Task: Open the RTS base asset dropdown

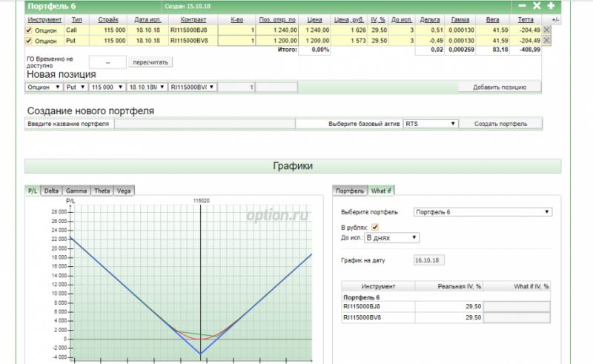Action: [431, 124]
